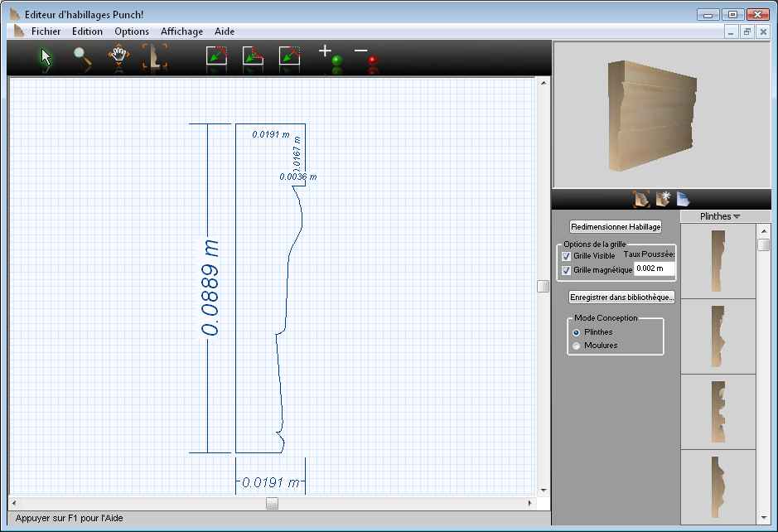Click the blue moulding icon under the preview
The width and height of the screenshot is (778, 532).
[x=684, y=199]
